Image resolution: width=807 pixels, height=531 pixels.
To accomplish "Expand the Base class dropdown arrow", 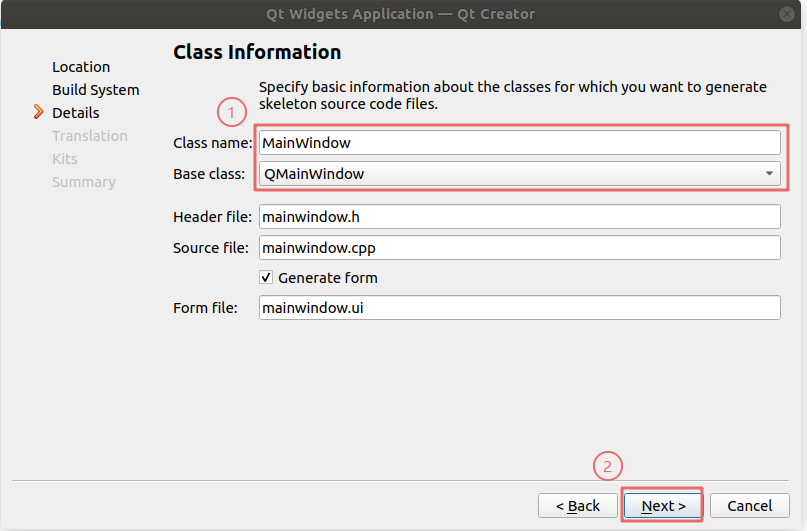I will pyautogui.click(x=768, y=174).
